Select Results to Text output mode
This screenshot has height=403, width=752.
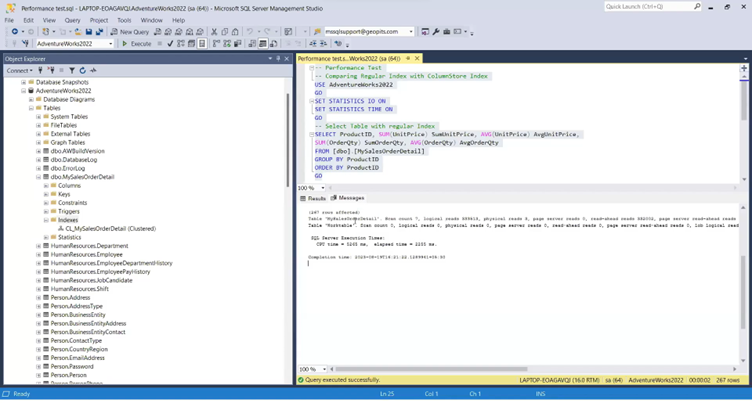pos(252,44)
